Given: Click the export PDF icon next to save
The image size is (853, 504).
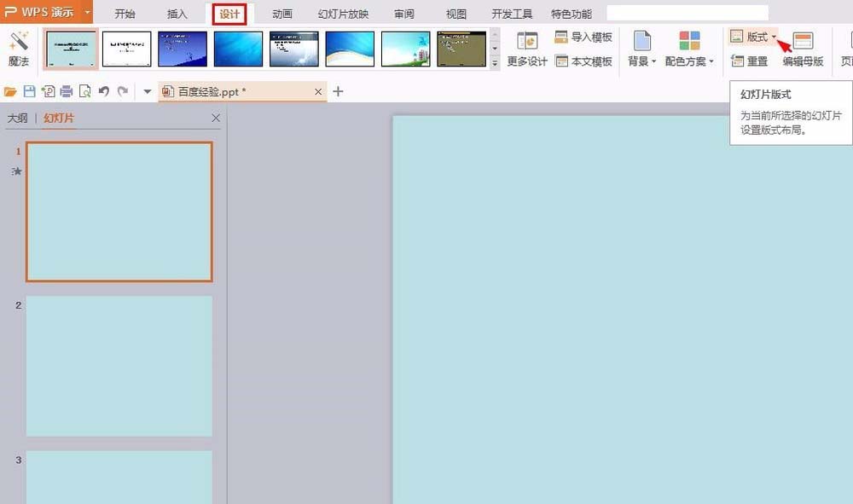Looking at the screenshot, I should pyautogui.click(x=48, y=91).
